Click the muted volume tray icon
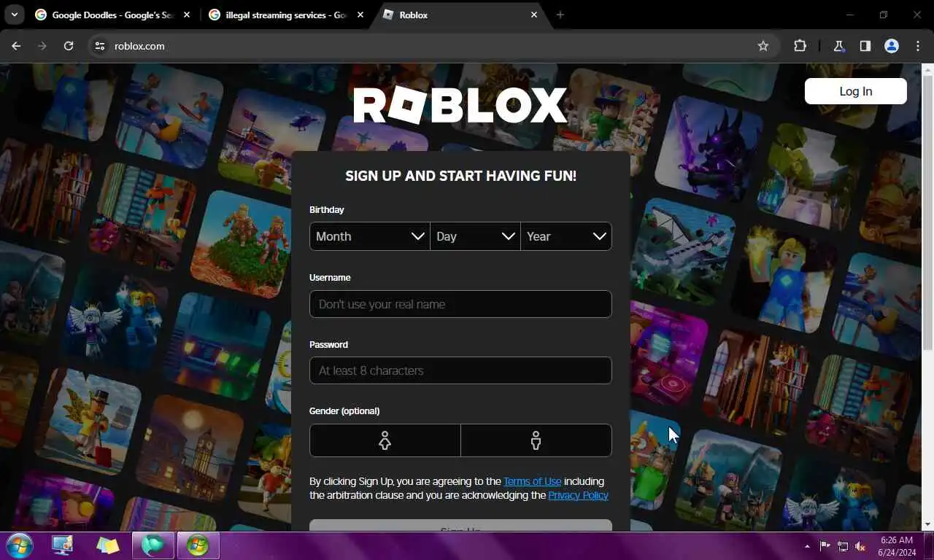Viewport: 934px width, 560px height. coord(860,546)
